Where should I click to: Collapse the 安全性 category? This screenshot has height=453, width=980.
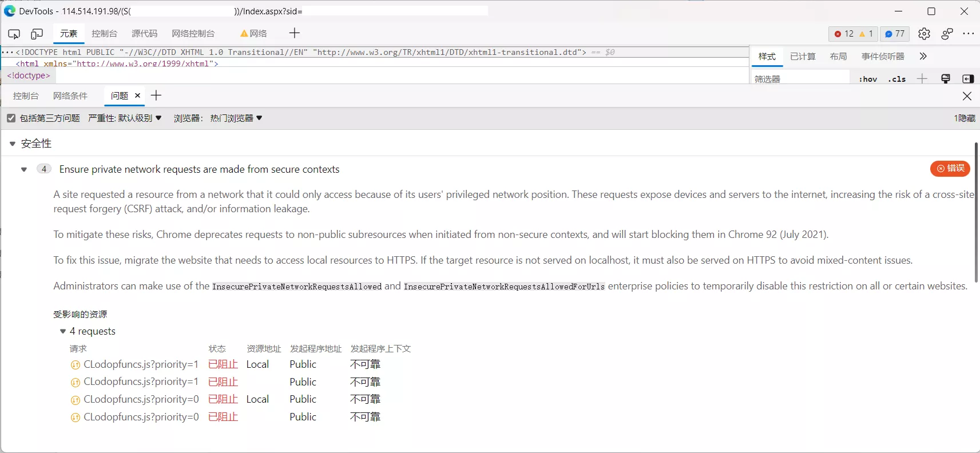pos(13,144)
